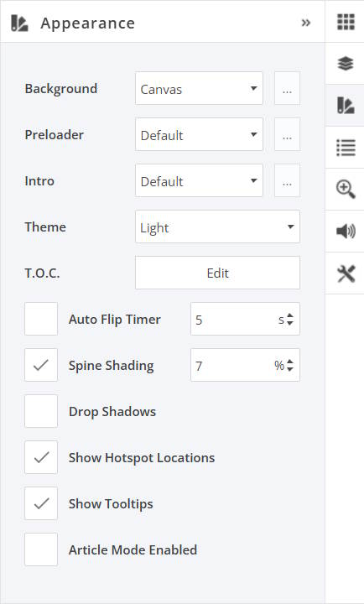
Task: Open the list panel icon
Action: (346, 148)
